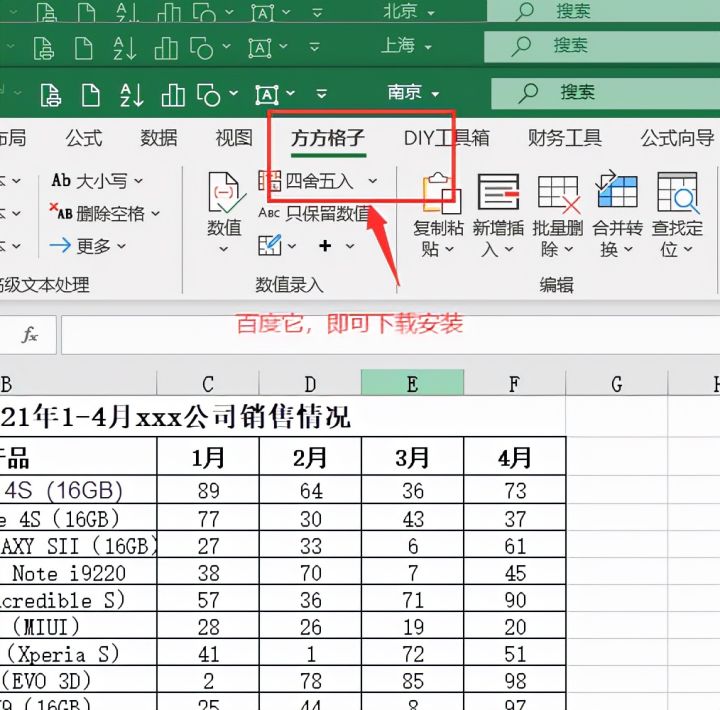
Task: Open customize quick access arrow in the 南京 window
Action: [x=321, y=94]
